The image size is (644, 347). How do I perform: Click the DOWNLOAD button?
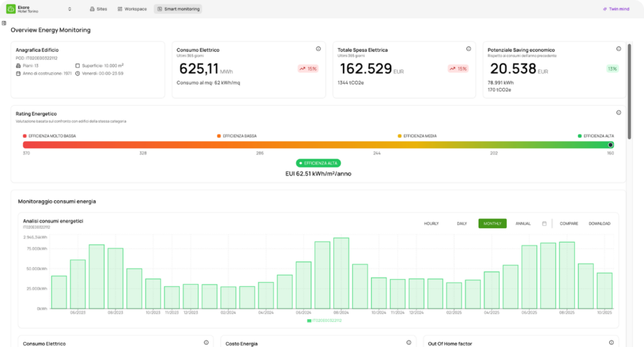tap(599, 224)
